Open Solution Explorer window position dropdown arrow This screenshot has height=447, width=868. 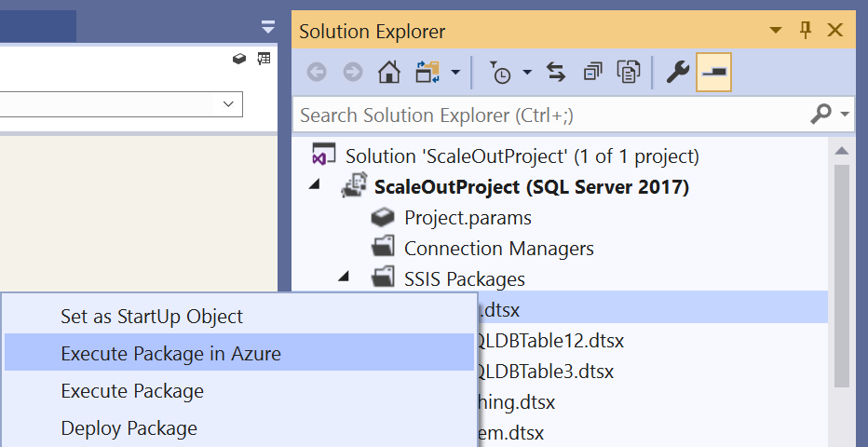click(x=776, y=30)
